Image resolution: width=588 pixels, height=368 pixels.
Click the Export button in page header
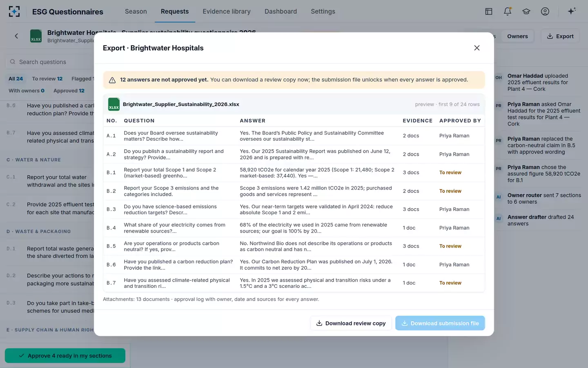pos(560,36)
